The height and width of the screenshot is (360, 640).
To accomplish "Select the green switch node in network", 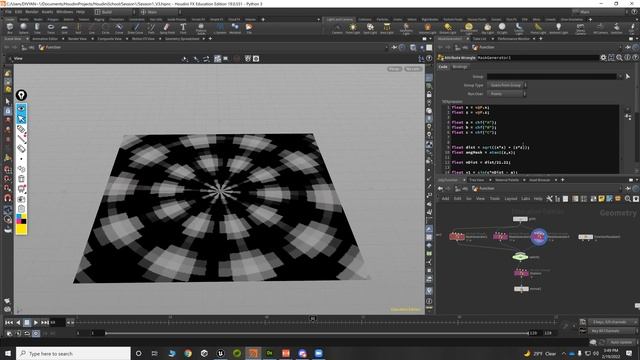I will coord(520,257).
